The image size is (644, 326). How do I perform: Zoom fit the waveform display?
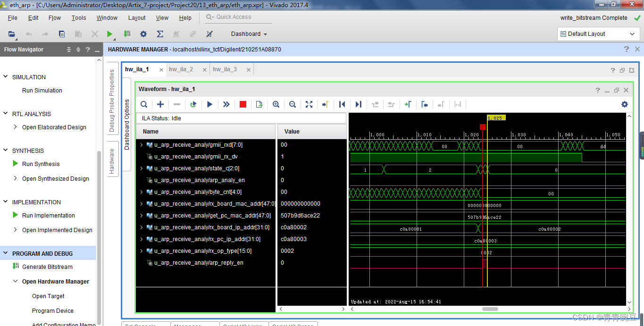tap(309, 104)
